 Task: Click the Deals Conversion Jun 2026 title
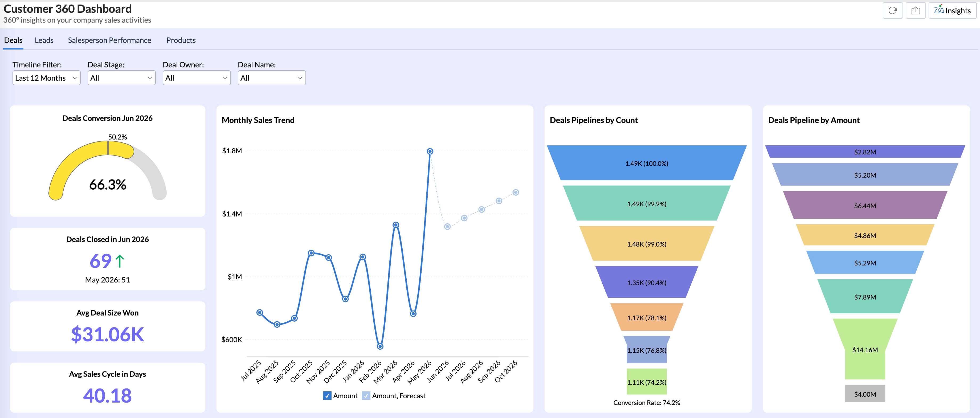coord(108,118)
